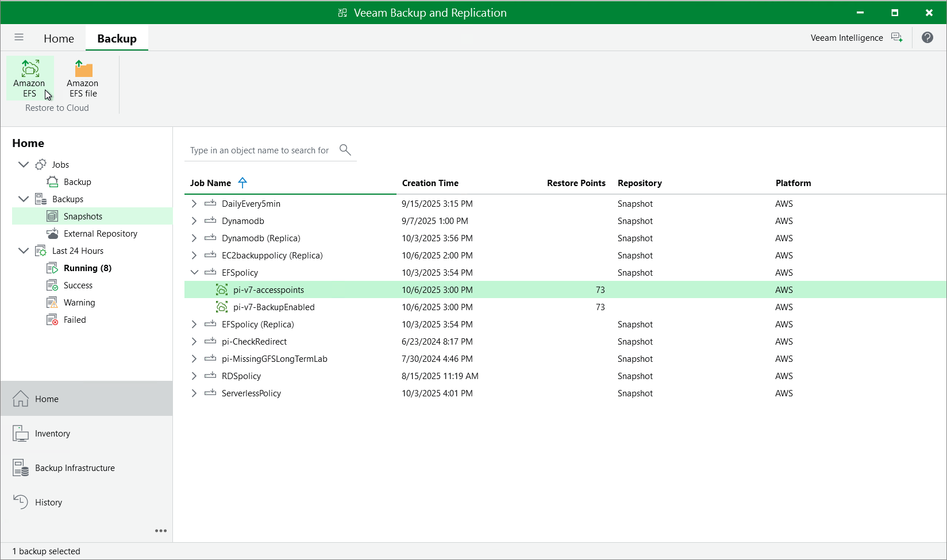Screen dimensions: 947x560
Task: Click the pi-v7-BackupEnabled EFS icon
Action: (x=222, y=307)
